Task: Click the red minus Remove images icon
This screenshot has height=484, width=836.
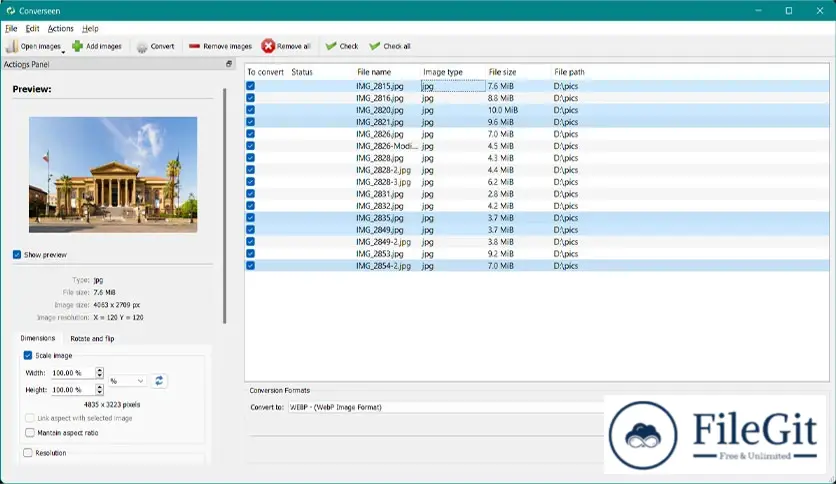Action: 194,46
